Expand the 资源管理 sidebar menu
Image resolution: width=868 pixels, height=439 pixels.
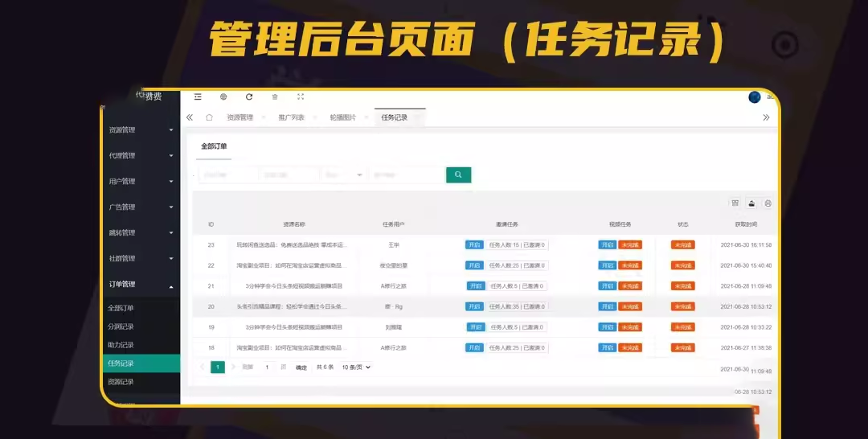(x=141, y=130)
